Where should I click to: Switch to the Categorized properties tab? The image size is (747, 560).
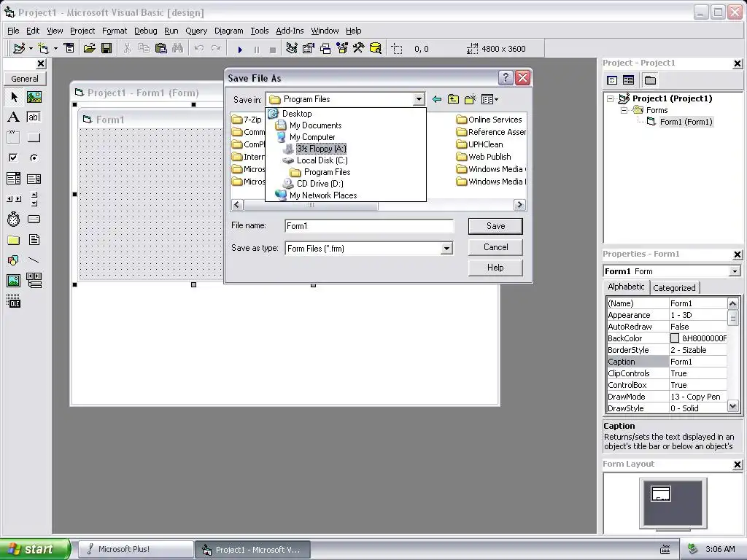pyautogui.click(x=673, y=287)
